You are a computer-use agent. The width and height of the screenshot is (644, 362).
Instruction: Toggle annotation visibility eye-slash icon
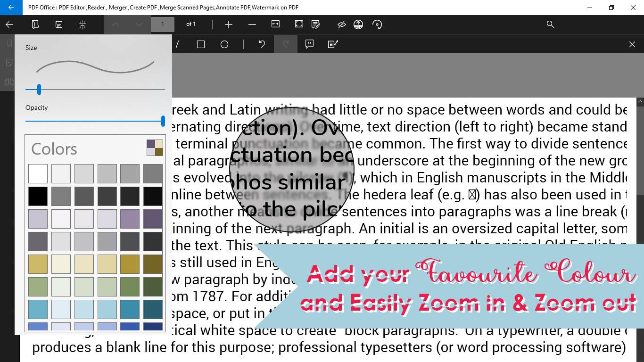pyautogui.click(x=342, y=25)
